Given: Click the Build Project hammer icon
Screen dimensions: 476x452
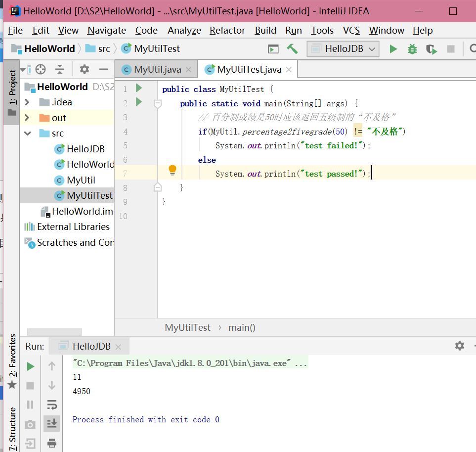Looking at the screenshot, I should (292, 49).
